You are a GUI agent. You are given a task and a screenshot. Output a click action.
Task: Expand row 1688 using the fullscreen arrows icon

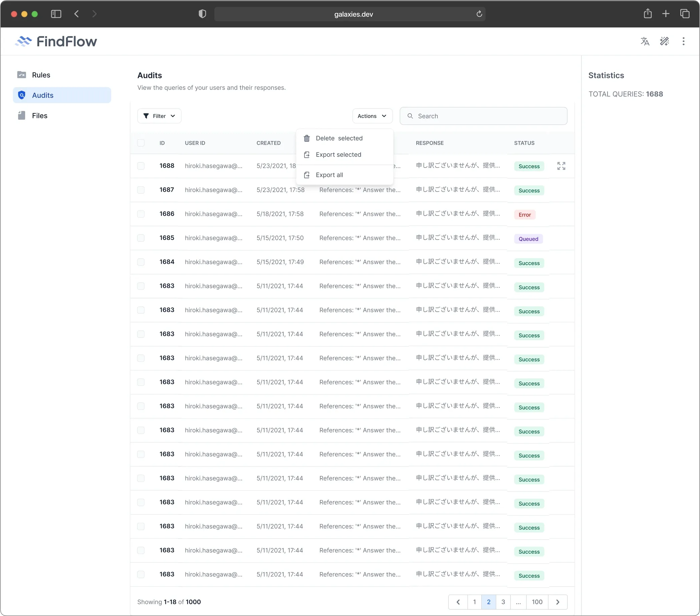point(561,166)
